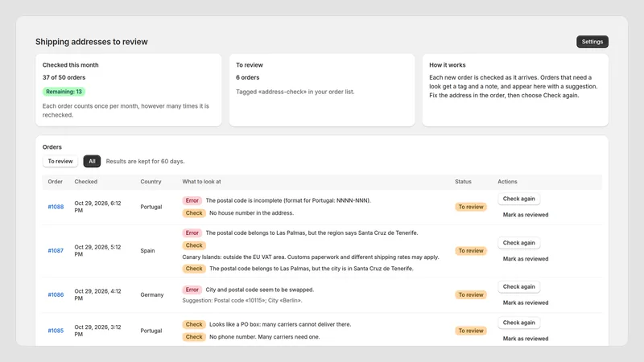The image size is (644, 362).
Task: Check again for order #1085
Action: [518, 323]
